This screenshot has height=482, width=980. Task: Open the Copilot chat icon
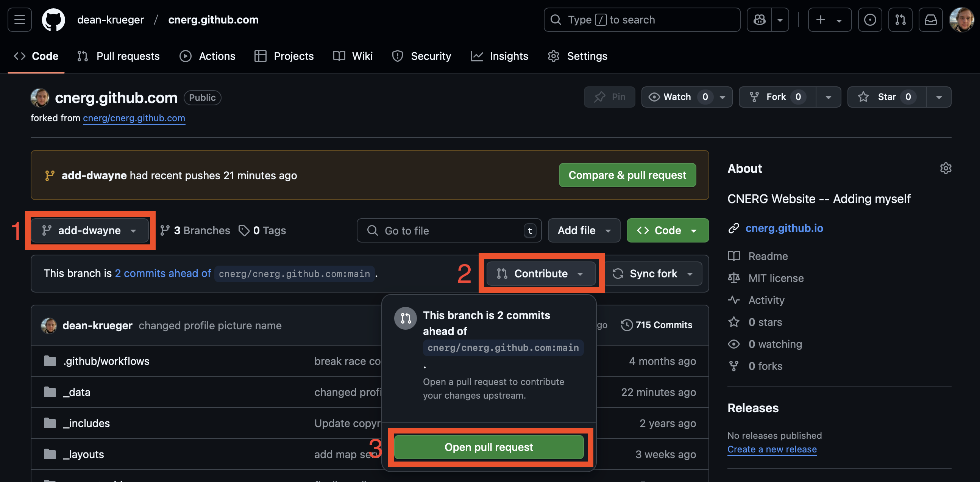pos(759,19)
